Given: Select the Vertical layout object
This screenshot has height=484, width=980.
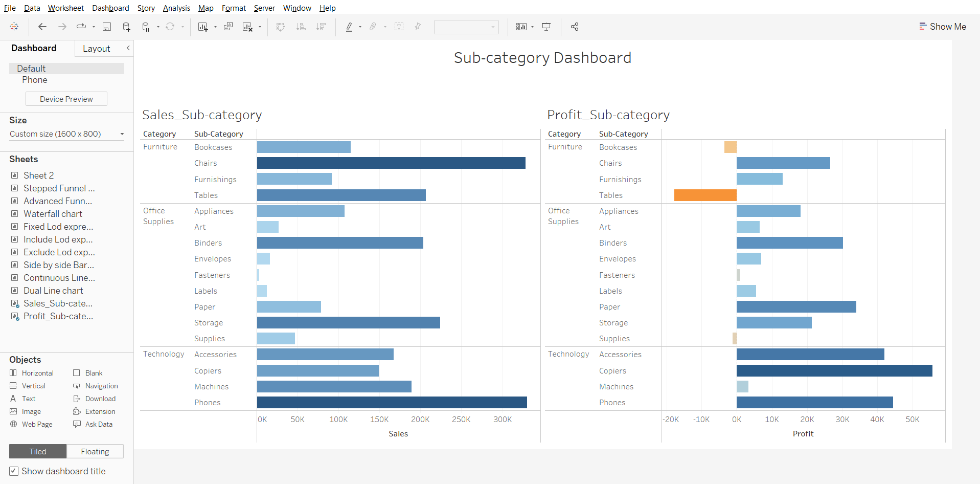Looking at the screenshot, I should [x=28, y=386].
